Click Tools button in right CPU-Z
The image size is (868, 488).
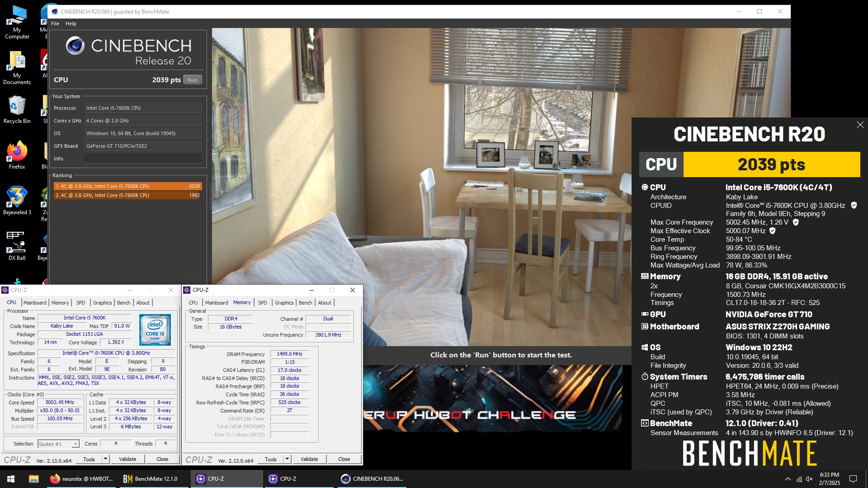pyautogui.click(x=271, y=460)
